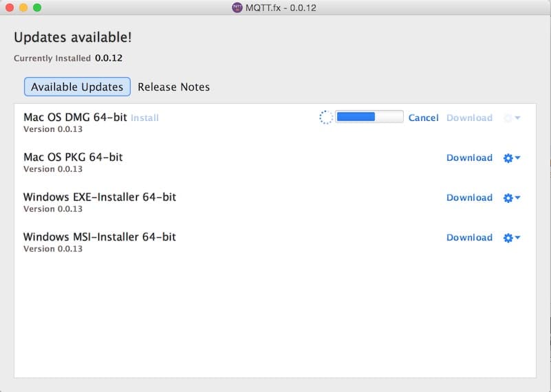This screenshot has width=551, height=392.
Task: Maximize the window with the green button
Action: pyautogui.click(x=37, y=8)
